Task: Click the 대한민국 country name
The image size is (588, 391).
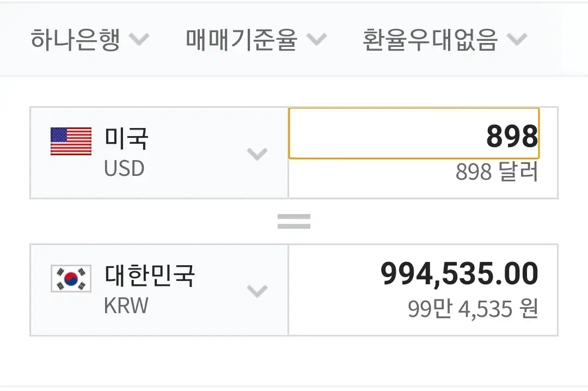Action: [x=149, y=276]
